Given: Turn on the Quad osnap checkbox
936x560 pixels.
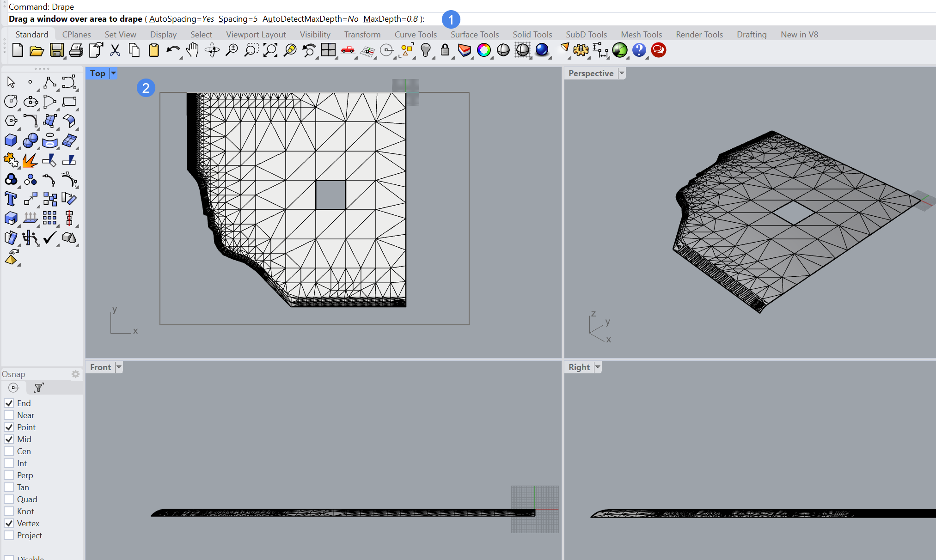Looking at the screenshot, I should (9, 499).
